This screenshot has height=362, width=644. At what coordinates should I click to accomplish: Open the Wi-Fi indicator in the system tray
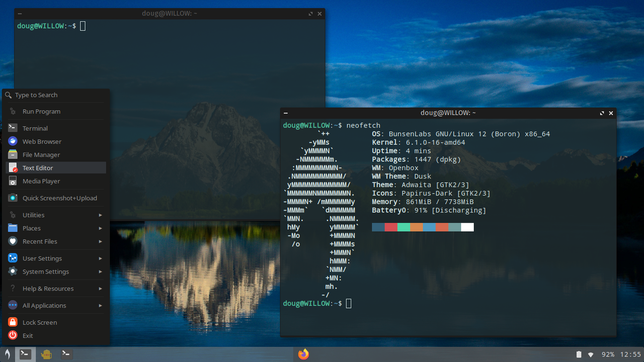(592, 354)
